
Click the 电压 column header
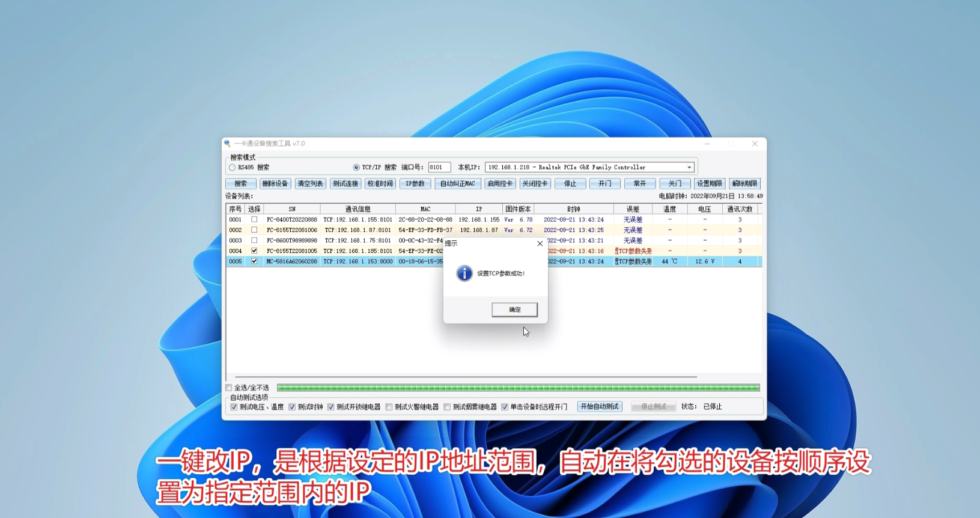coord(704,209)
